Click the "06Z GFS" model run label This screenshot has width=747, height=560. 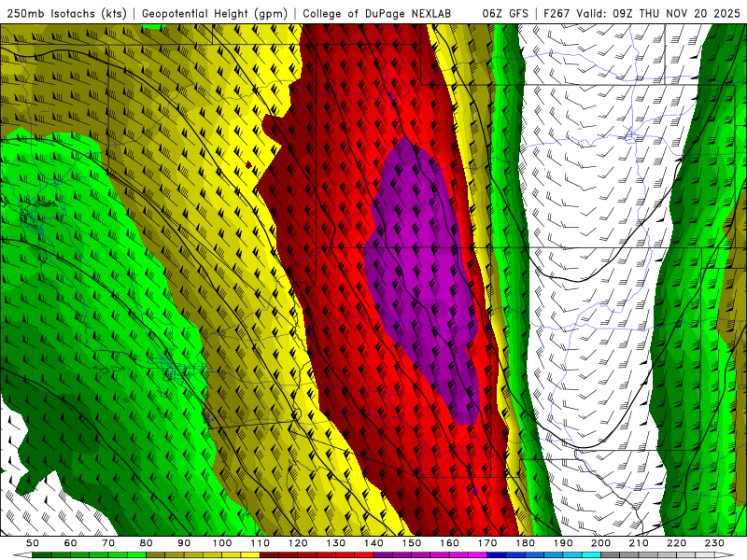click(505, 13)
